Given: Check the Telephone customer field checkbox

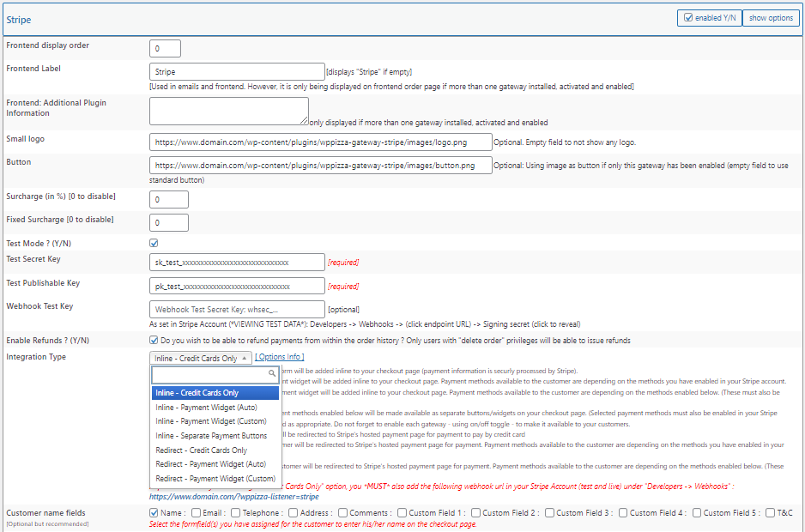Looking at the screenshot, I should point(236,512).
